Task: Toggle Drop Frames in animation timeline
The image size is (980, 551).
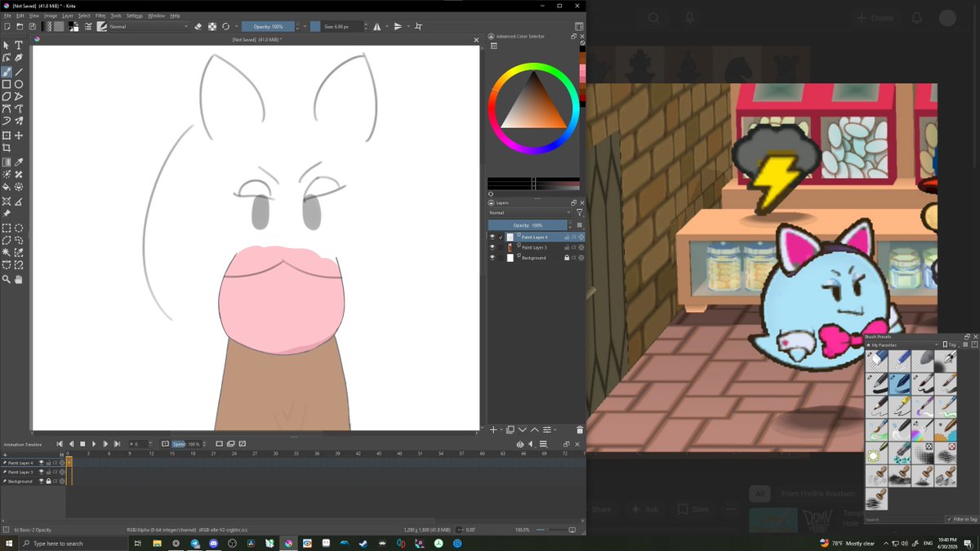Action: (166, 444)
